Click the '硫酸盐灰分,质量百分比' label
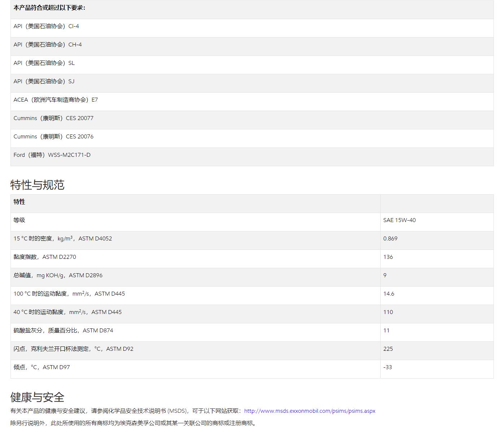Image resolution: width=504 pixels, height=429 pixels. [x=63, y=331]
